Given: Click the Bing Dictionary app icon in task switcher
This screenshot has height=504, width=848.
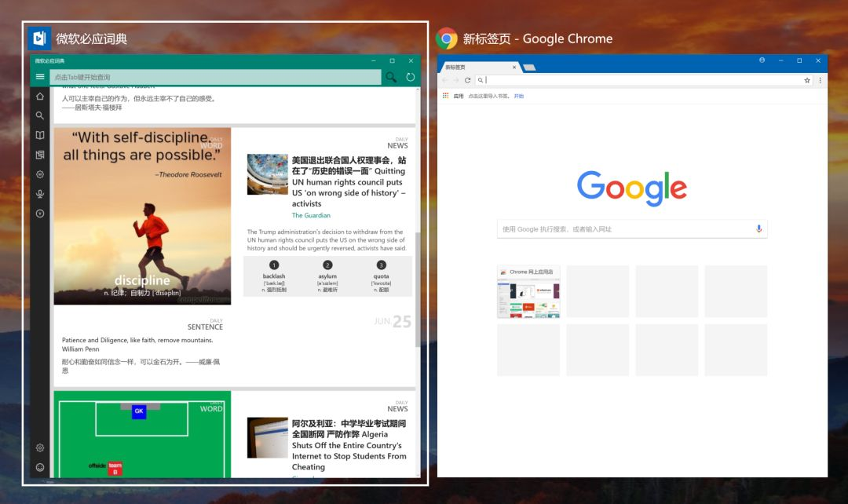Looking at the screenshot, I should pyautogui.click(x=39, y=38).
